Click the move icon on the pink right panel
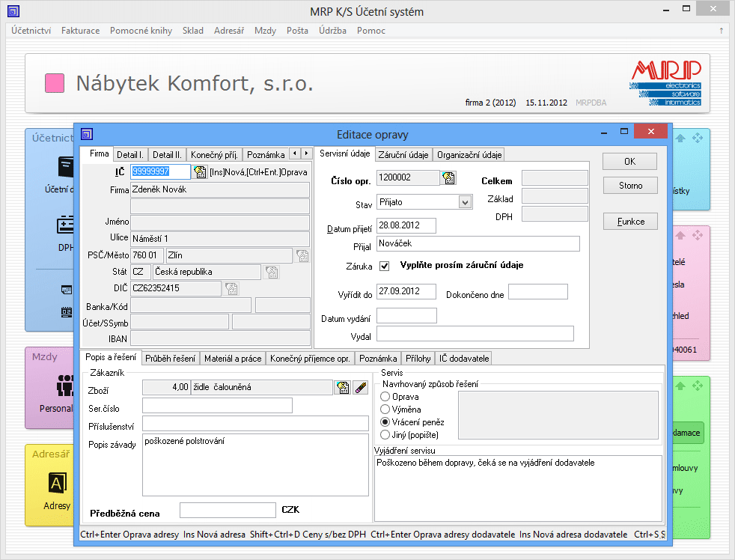The width and height of the screenshot is (735, 560). pyautogui.click(x=698, y=235)
